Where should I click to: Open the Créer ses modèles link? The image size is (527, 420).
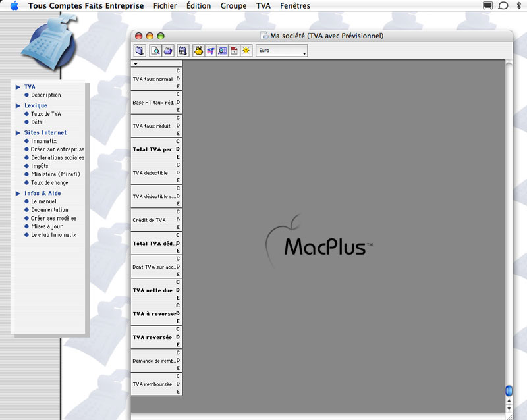click(54, 219)
